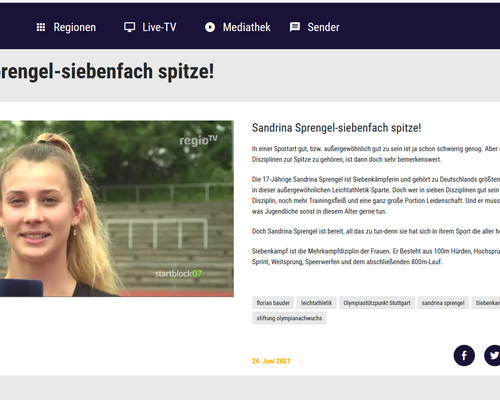The width and height of the screenshot is (500, 400).
Task: Click the paragraph starting 'In einer Sportart gut'
Action: click(376, 154)
